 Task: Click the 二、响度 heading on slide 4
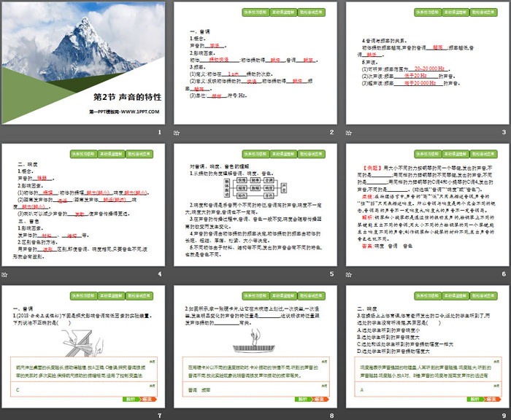(28, 164)
